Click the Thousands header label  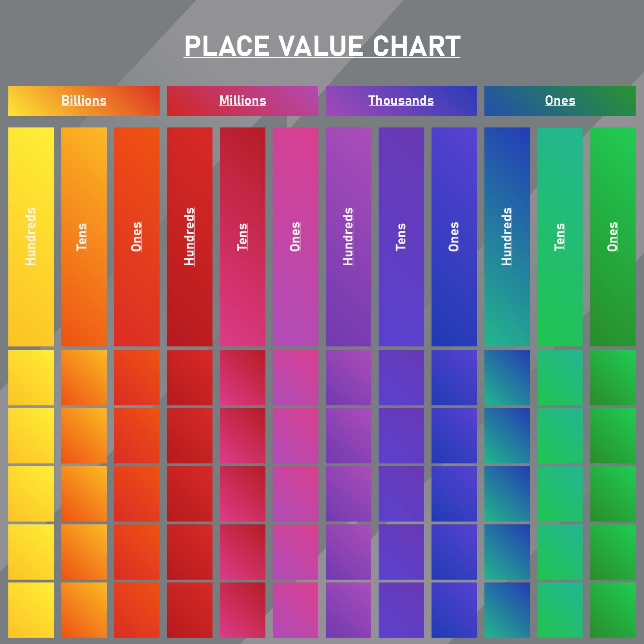401,101
